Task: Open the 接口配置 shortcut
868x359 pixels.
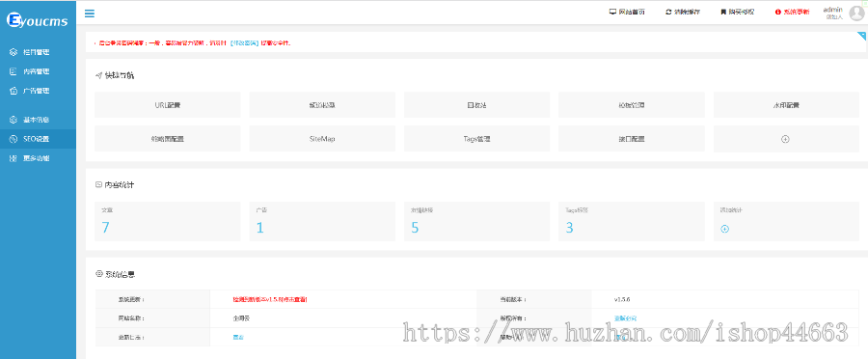Action: point(632,139)
